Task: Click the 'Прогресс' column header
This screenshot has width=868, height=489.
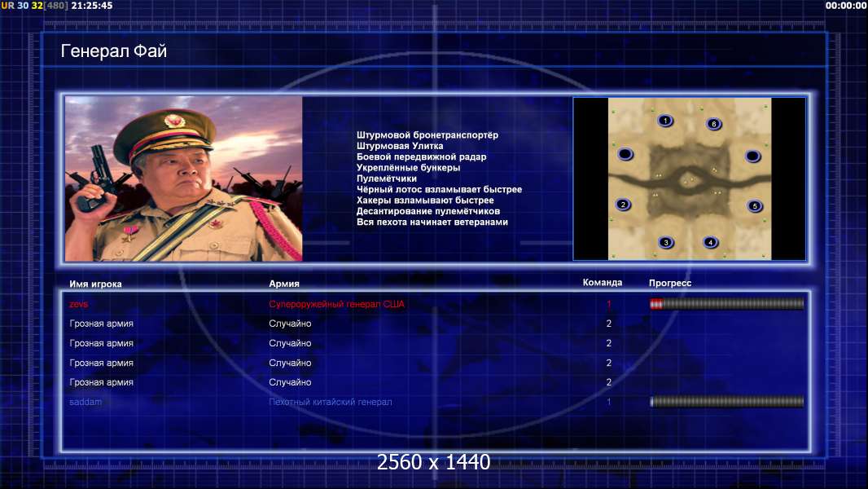Action: [670, 283]
